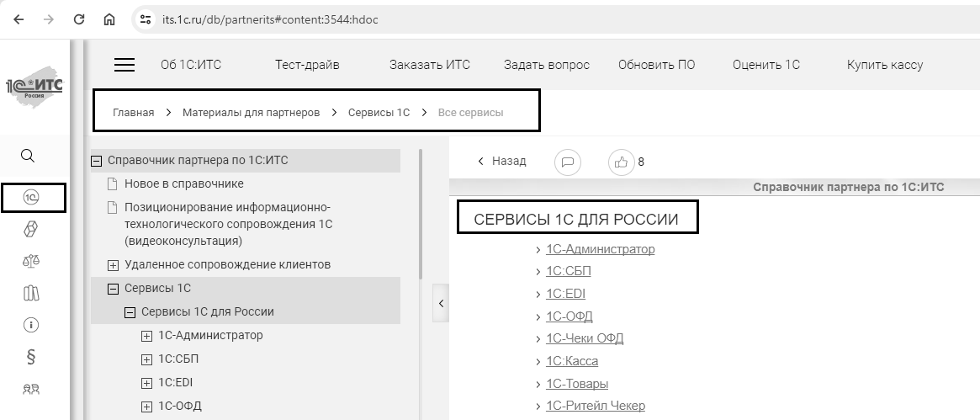
Task: Select Позиционирование информационно-технологического сопровождения item
Action: point(228,224)
